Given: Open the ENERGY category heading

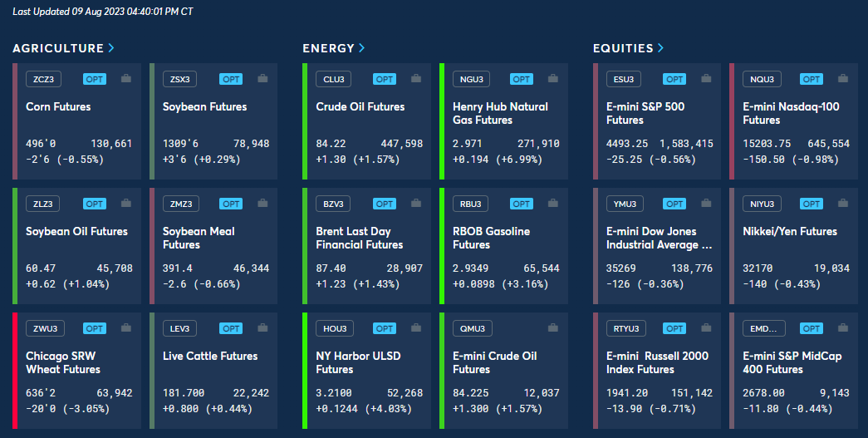Looking at the screenshot, I should click(328, 48).
